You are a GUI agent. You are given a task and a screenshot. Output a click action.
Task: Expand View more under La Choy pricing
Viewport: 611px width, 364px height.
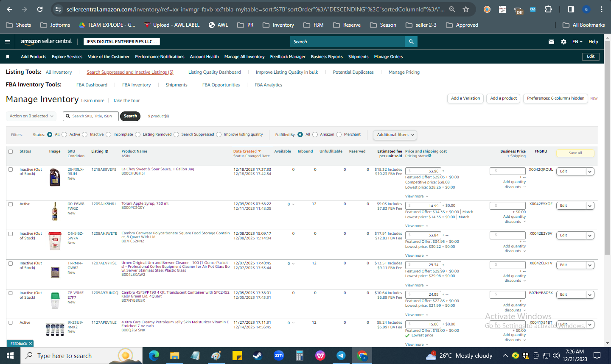coord(417,196)
